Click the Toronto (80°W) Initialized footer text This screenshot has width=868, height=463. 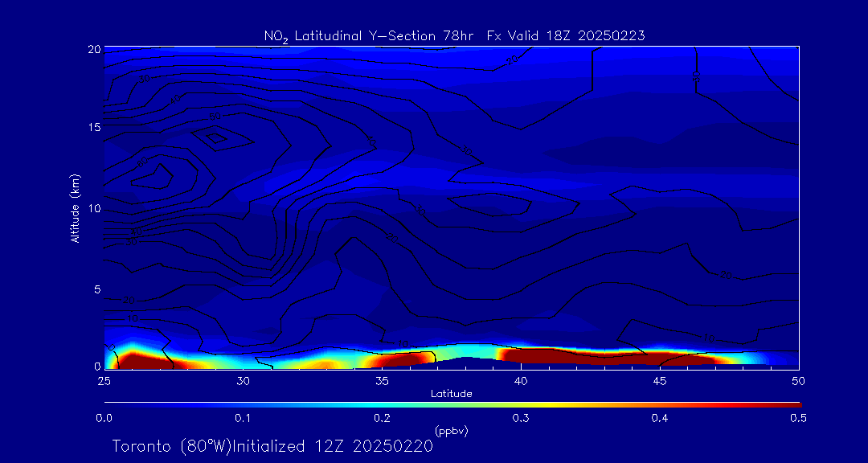(272, 446)
